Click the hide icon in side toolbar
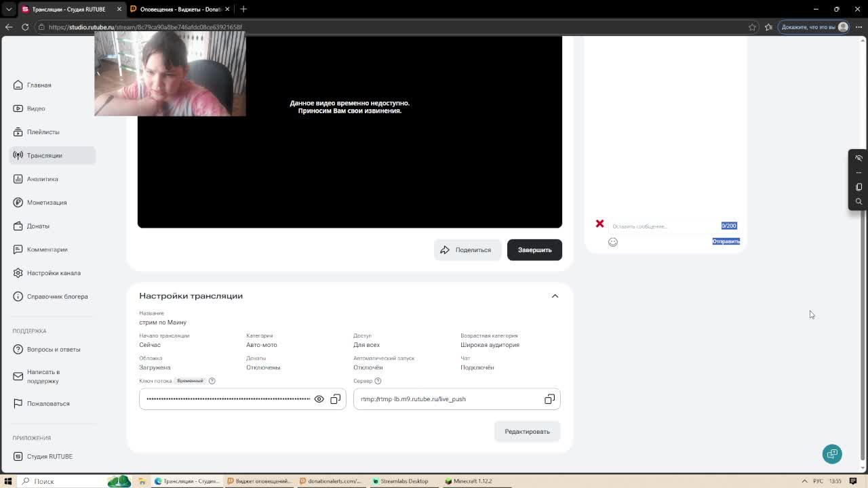The height and width of the screenshot is (488, 868). (859, 158)
